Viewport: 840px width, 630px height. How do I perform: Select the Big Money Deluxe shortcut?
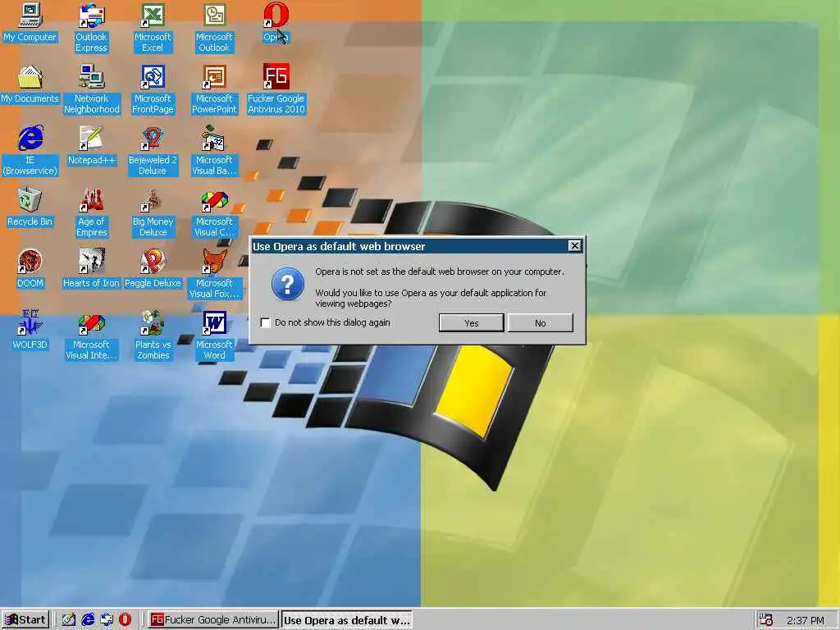tap(153, 212)
